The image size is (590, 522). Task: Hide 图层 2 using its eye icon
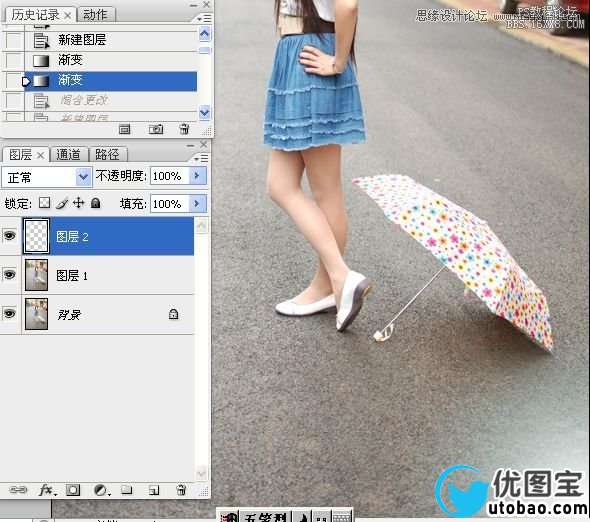(x=10, y=236)
